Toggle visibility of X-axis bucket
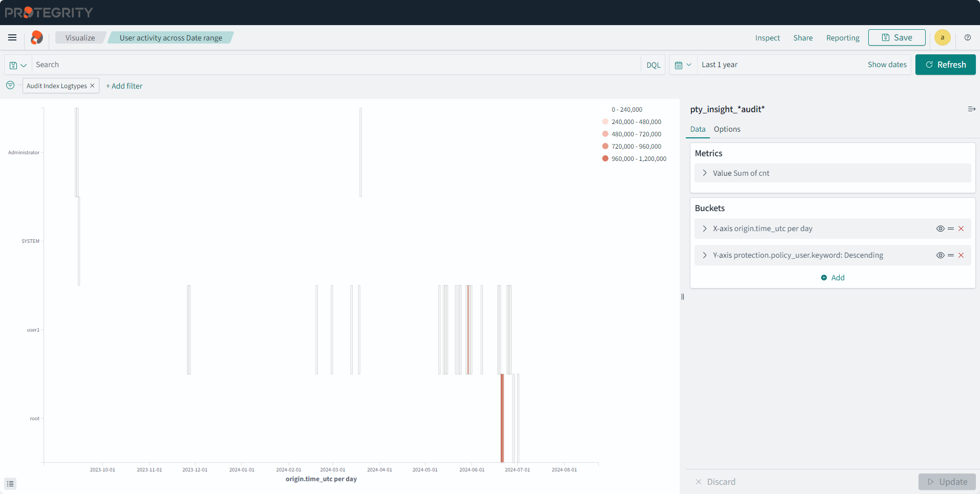 [x=940, y=229]
